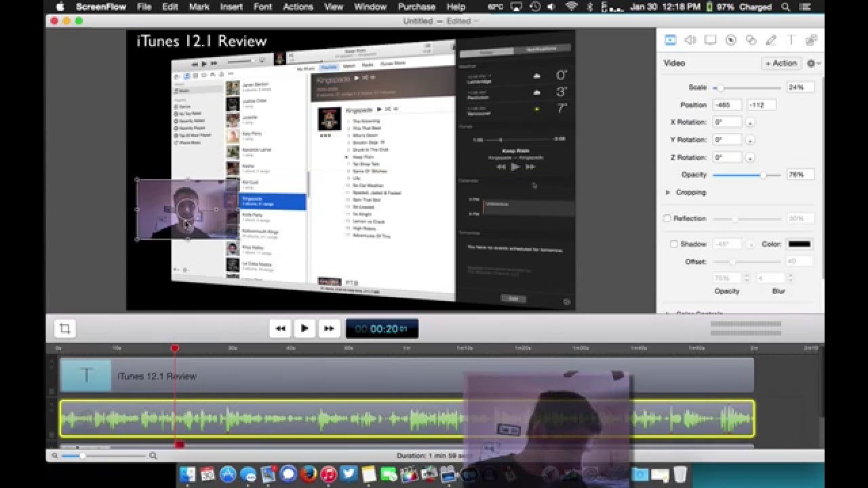Open the Insert menu
The image size is (868, 488).
[x=231, y=7]
